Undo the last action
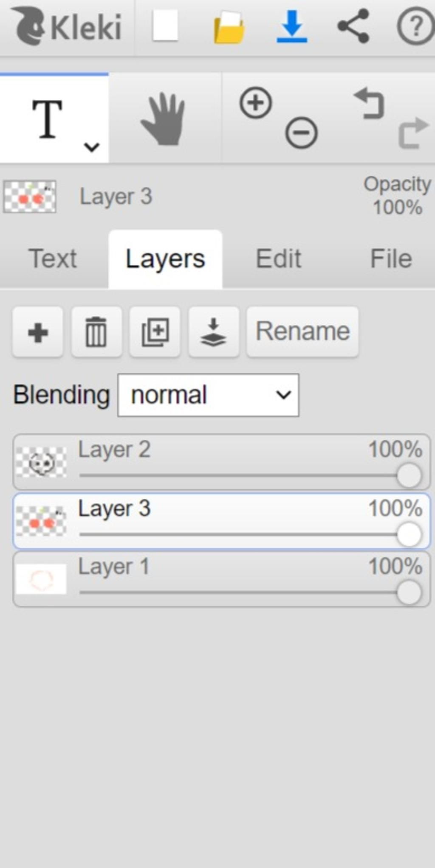435x868 pixels. coord(370,103)
